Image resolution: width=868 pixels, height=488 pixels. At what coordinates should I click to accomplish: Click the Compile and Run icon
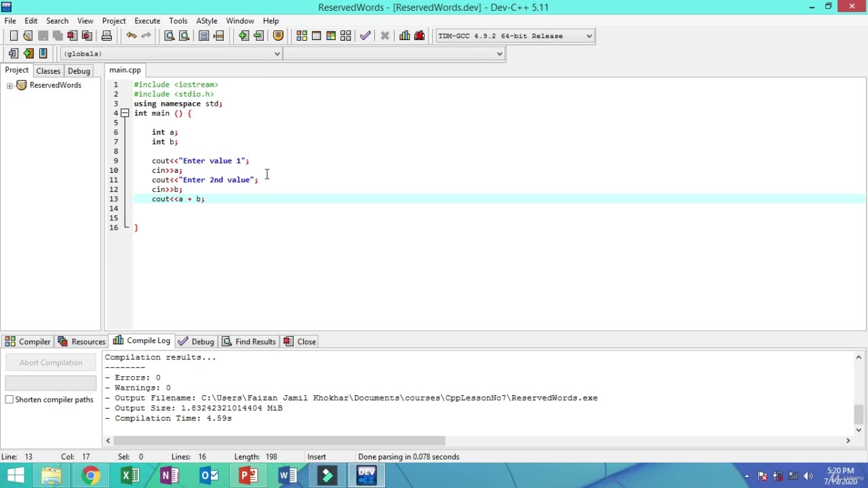331,36
